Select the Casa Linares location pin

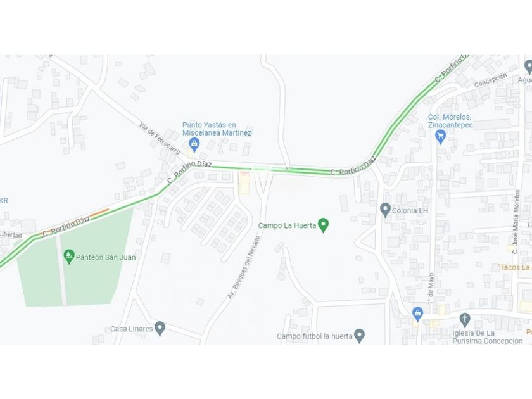click(160, 329)
